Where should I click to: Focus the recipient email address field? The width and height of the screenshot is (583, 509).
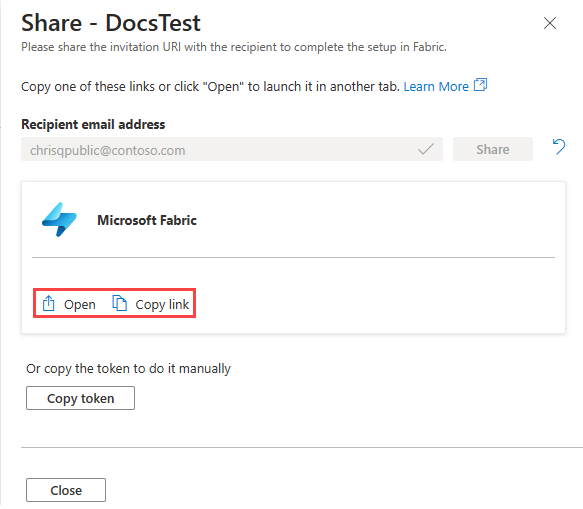click(x=232, y=149)
